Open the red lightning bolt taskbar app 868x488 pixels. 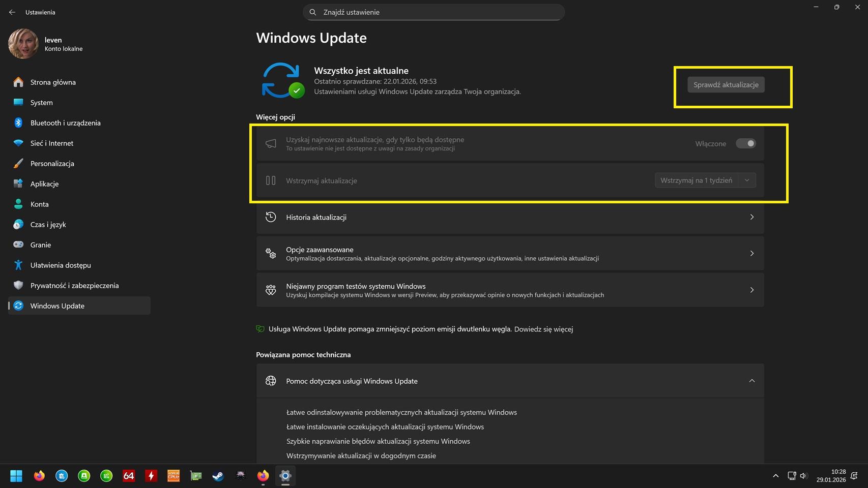coord(151,476)
